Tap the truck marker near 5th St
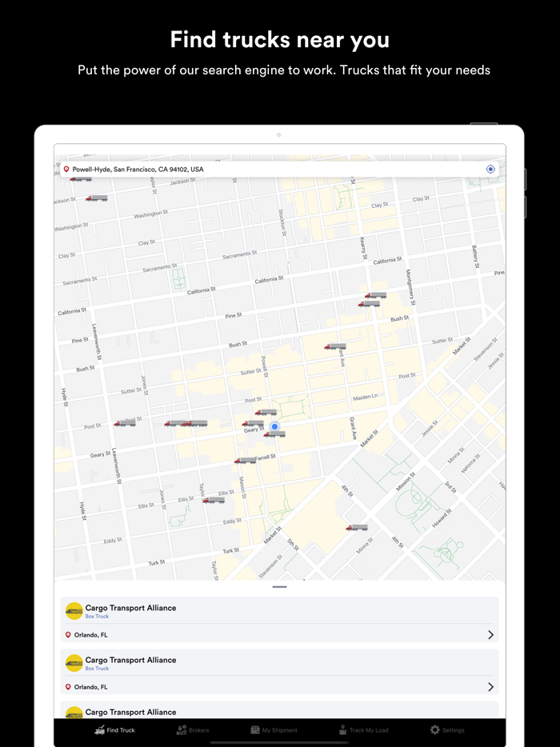Screen dimensions: 560x747 [x=357, y=527]
